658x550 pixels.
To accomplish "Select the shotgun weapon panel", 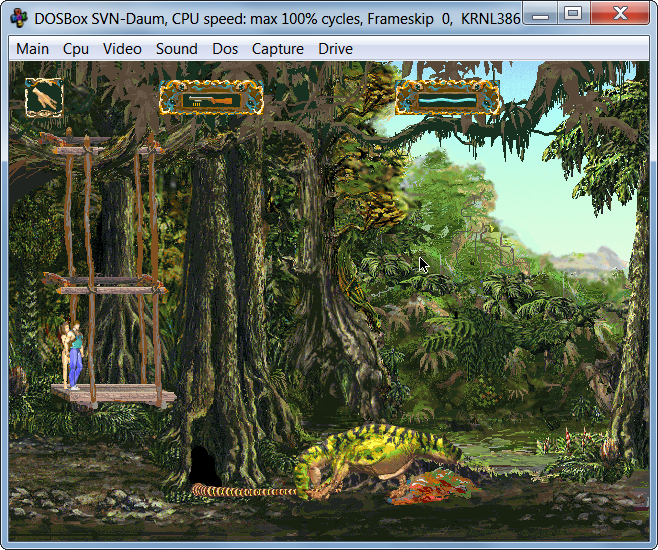I will (x=211, y=99).
